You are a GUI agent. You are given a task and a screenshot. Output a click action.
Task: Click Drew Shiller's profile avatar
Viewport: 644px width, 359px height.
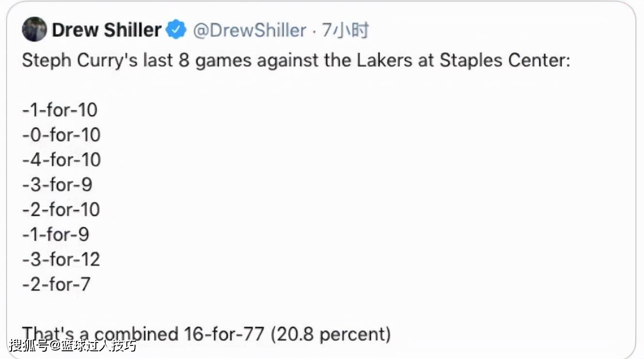point(34,30)
